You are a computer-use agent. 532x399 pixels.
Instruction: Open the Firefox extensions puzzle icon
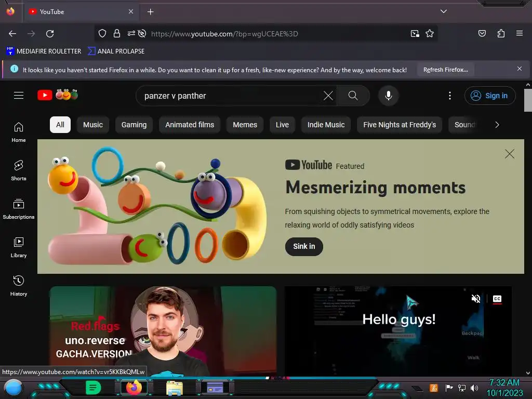click(501, 33)
